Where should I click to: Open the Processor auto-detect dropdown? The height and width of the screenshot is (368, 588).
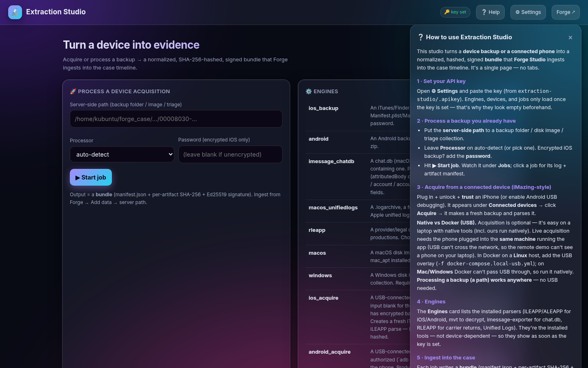122,155
